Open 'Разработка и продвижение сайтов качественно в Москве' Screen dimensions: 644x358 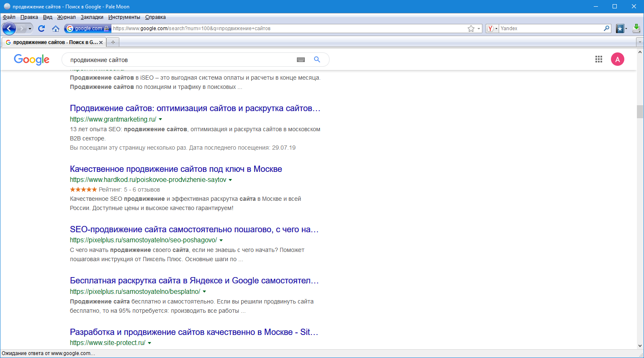tap(194, 332)
